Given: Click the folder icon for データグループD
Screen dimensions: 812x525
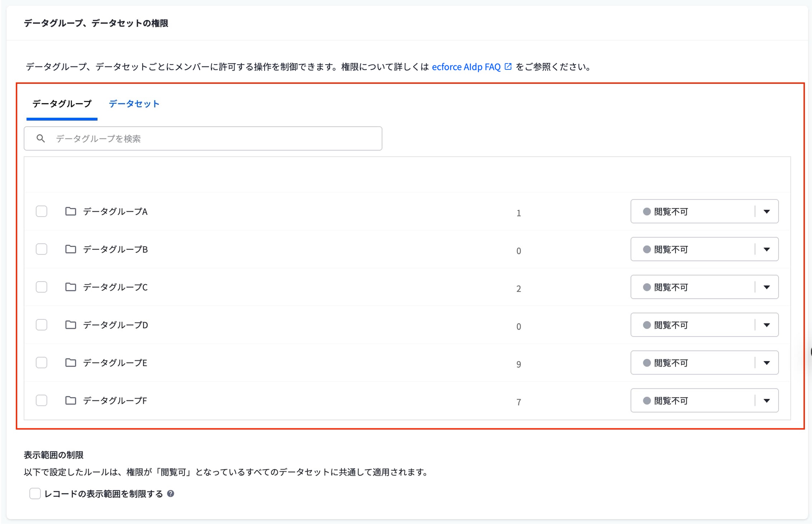Looking at the screenshot, I should [71, 325].
